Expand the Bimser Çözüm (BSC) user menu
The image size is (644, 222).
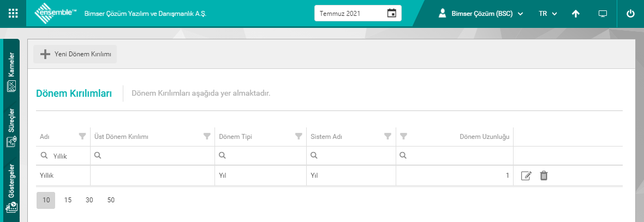[481, 14]
